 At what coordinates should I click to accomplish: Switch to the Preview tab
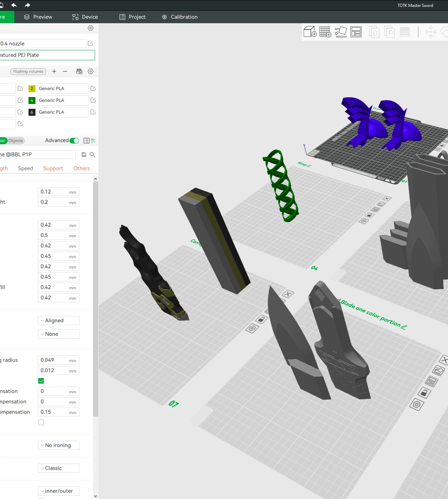tap(38, 17)
